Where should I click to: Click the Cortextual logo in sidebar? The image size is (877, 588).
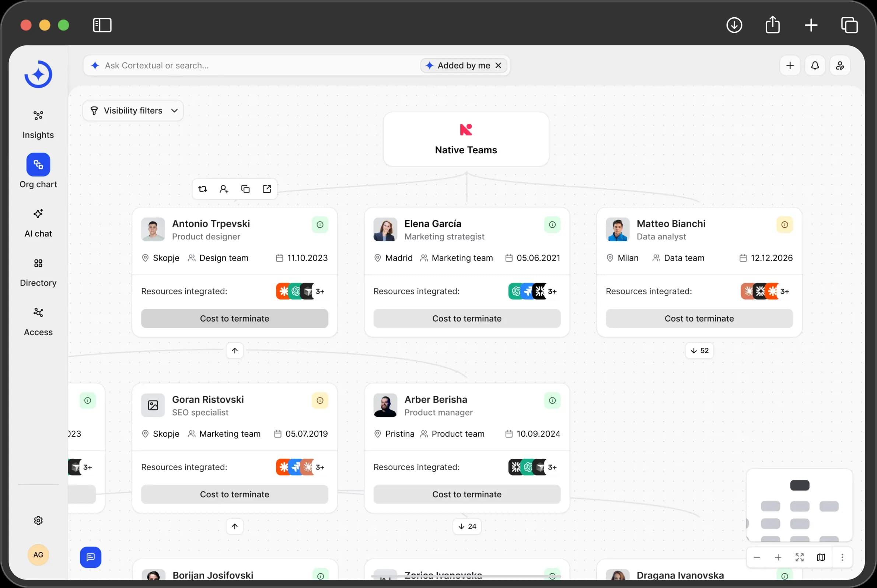pos(38,74)
